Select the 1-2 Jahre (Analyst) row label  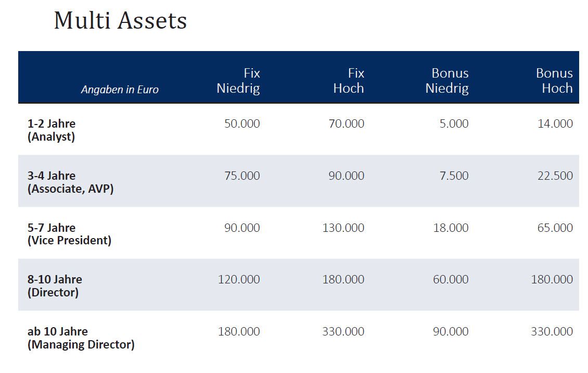[x=52, y=130]
